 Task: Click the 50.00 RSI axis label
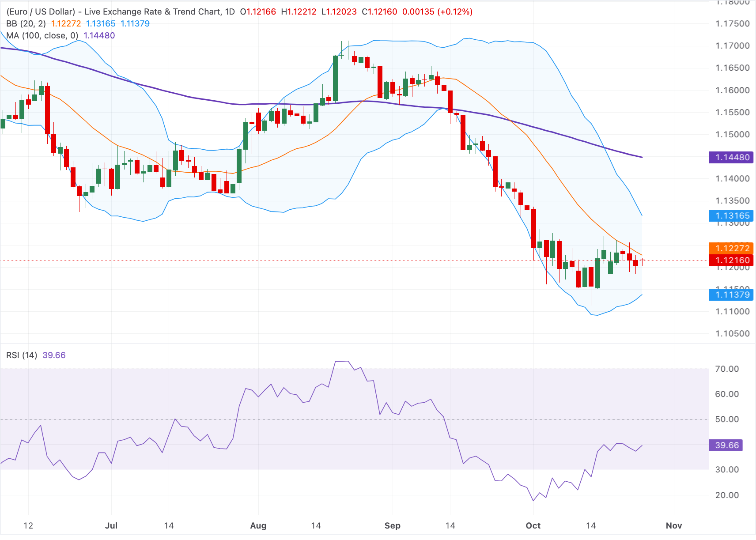point(727,419)
